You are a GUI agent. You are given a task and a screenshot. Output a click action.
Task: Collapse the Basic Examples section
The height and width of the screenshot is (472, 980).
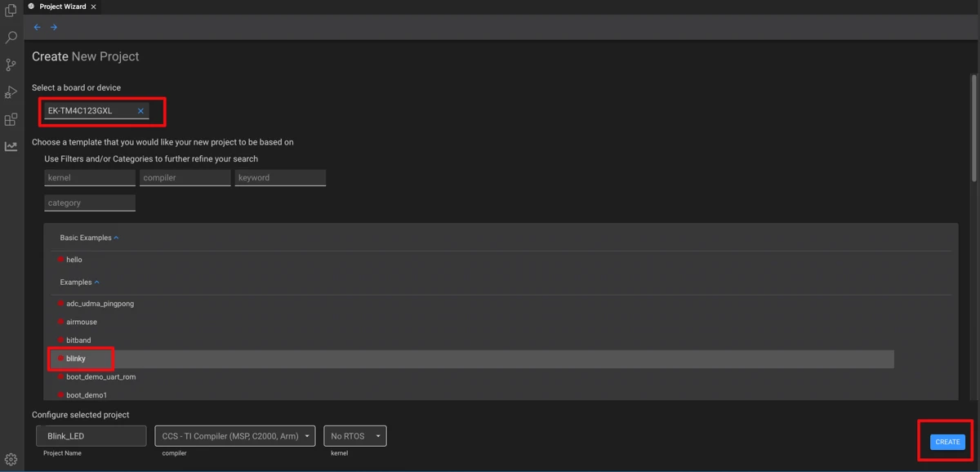click(x=116, y=238)
